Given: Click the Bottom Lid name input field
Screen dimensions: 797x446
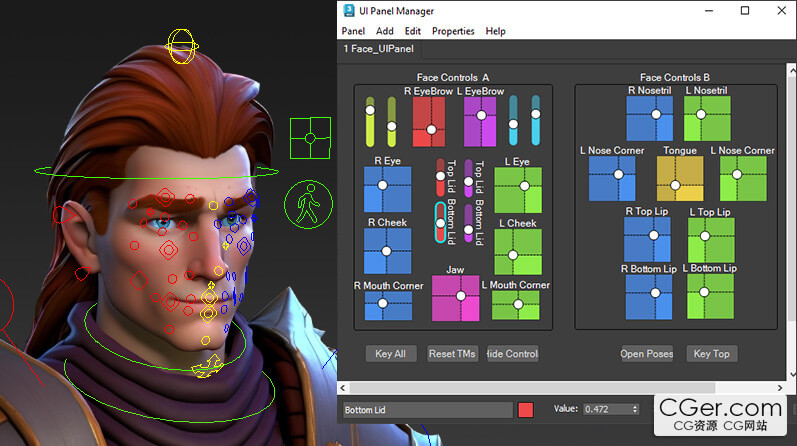Looking at the screenshot, I should point(426,410).
